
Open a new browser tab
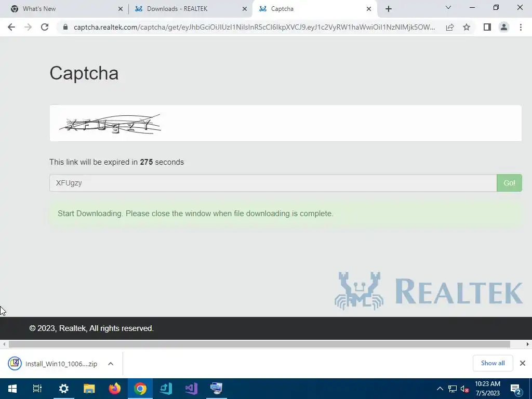(x=389, y=9)
